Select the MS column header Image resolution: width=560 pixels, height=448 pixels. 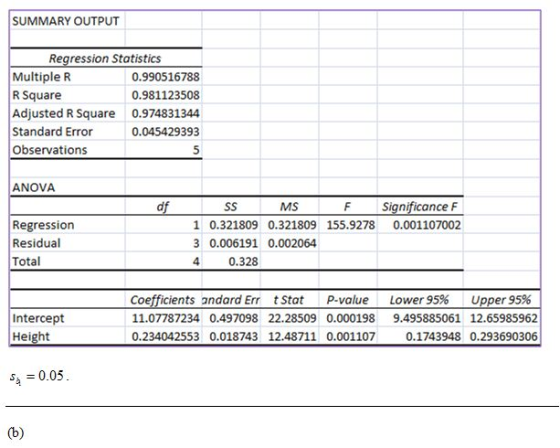click(x=289, y=206)
